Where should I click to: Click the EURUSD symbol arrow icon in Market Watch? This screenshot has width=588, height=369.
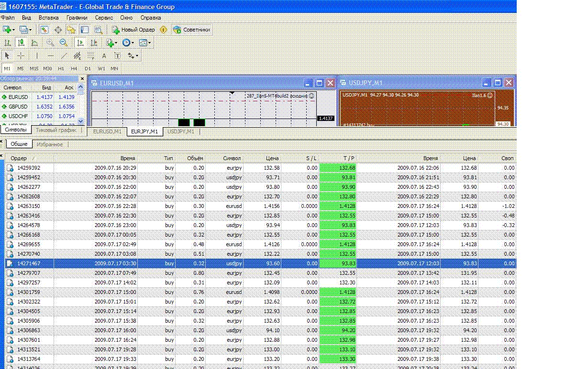tap(4, 97)
